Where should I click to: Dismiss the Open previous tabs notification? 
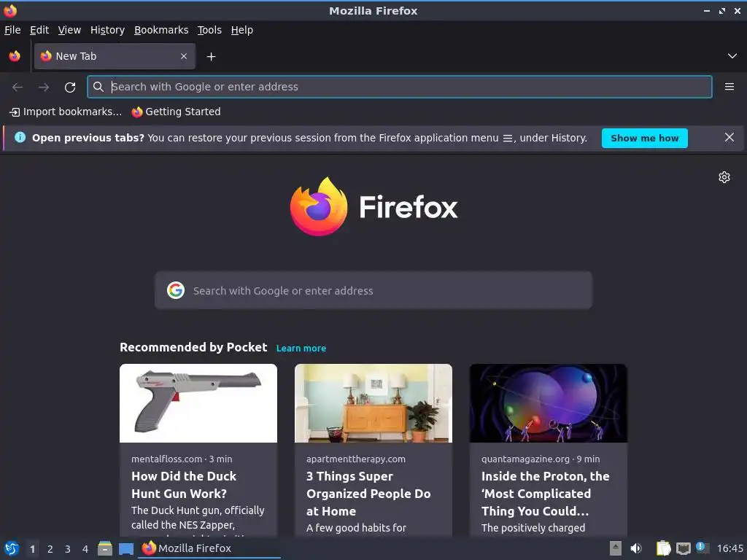tap(729, 138)
